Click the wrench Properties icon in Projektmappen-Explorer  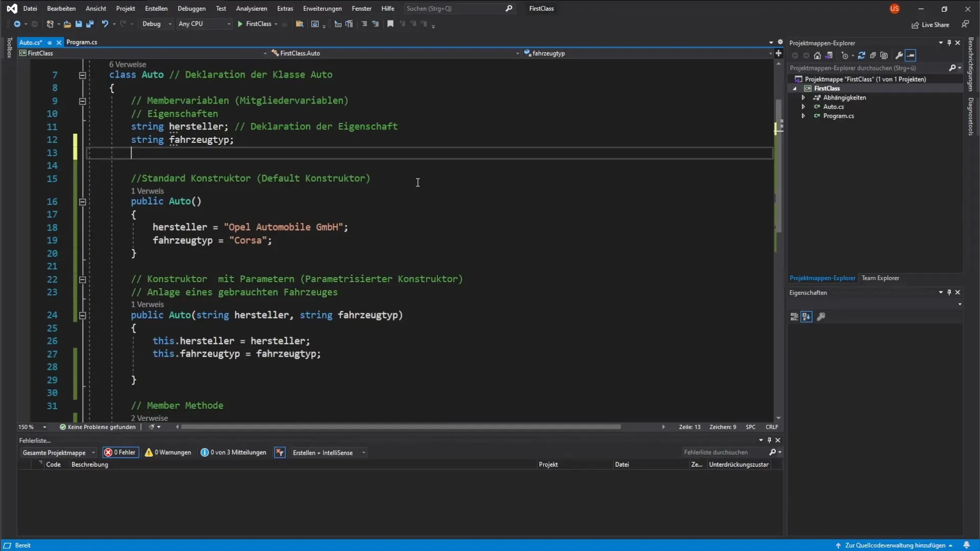899,56
